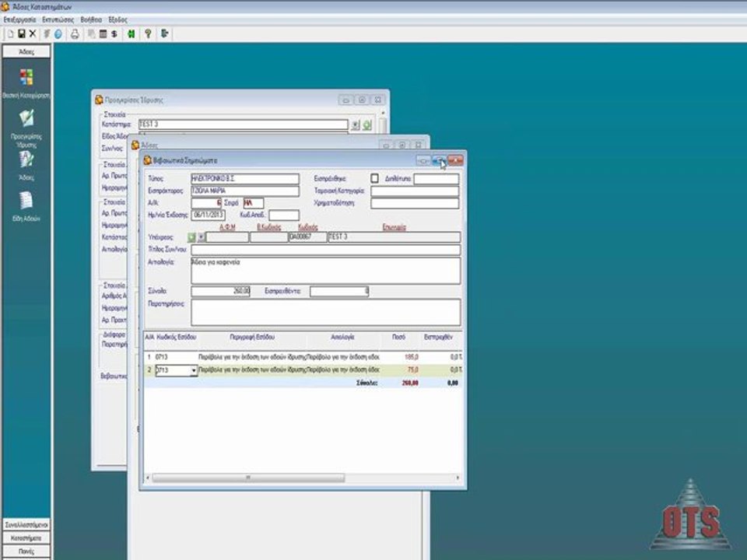Click the Σειρά field with red text

tap(254, 203)
